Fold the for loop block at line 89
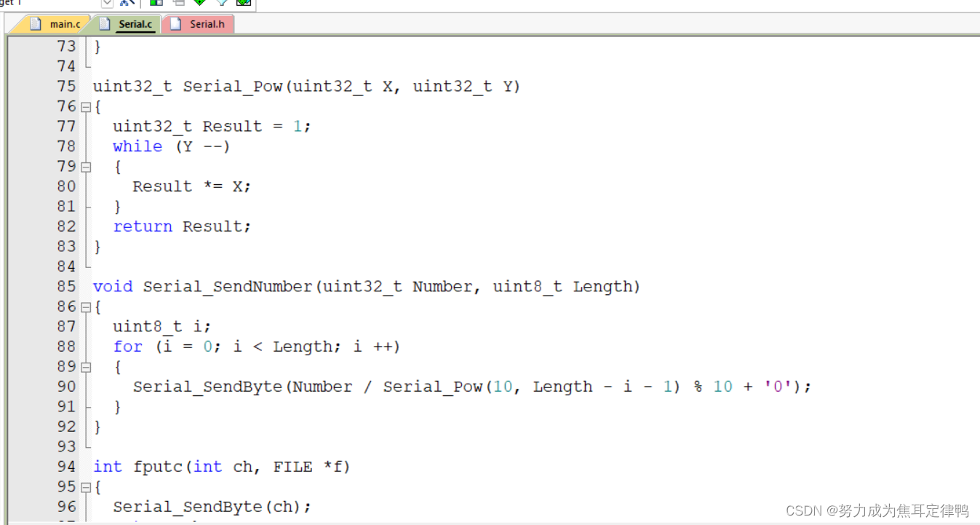Image resolution: width=980 pixels, height=525 pixels. coord(86,367)
